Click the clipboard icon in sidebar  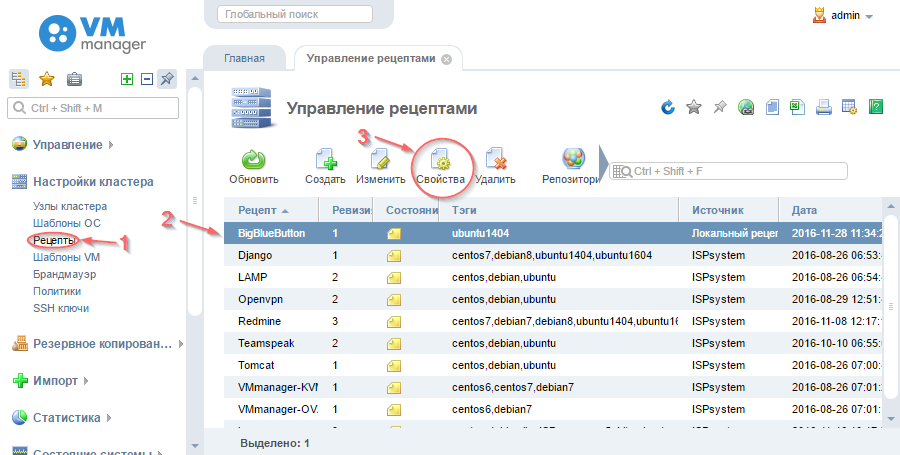pyautogui.click(x=74, y=79)
